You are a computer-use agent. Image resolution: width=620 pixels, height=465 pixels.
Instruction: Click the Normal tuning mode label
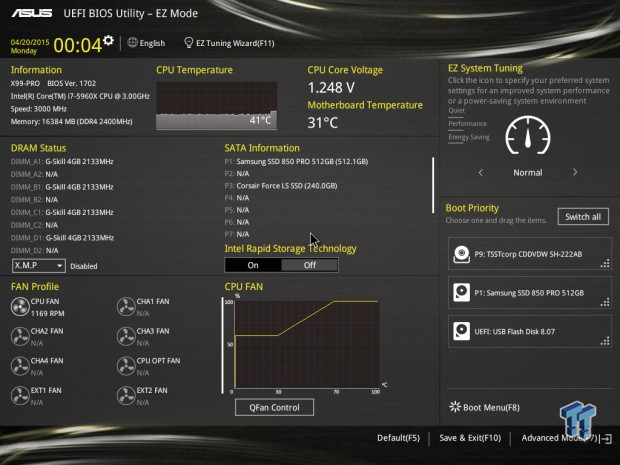(527, 172)
